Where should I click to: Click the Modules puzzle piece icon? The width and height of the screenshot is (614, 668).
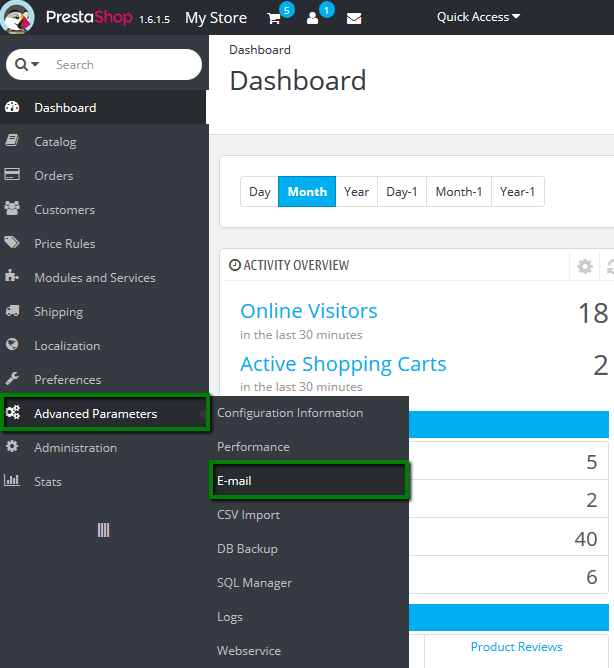[x=12, y=276]
